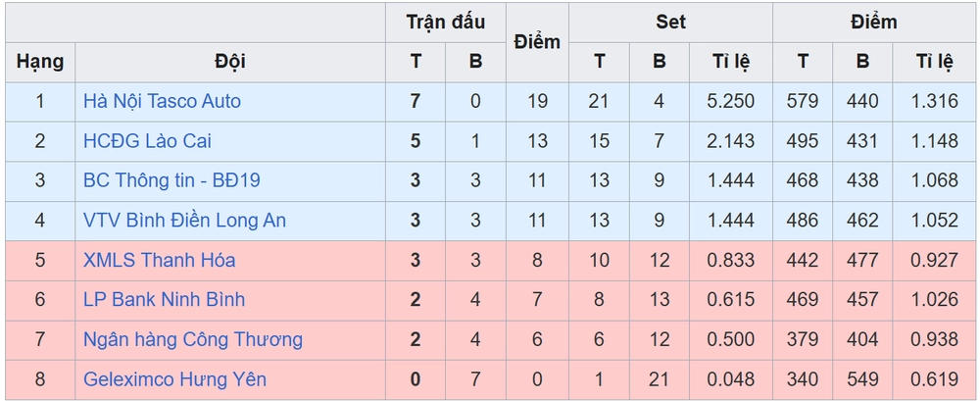Select the Đội column header

[230, 62]
